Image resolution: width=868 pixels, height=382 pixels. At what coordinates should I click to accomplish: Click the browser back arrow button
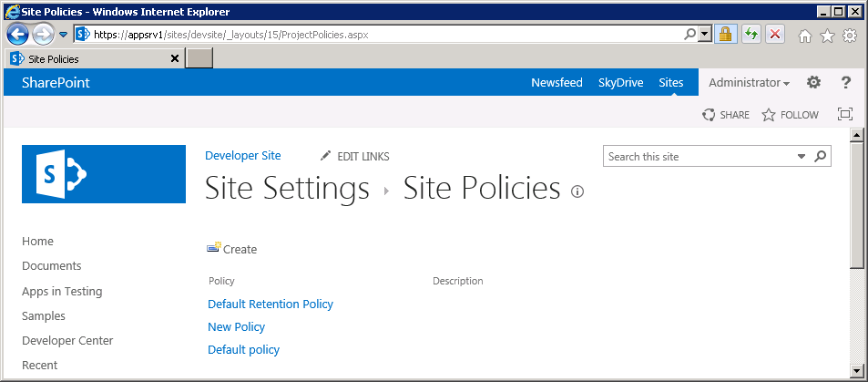click(x=17, y=35)
